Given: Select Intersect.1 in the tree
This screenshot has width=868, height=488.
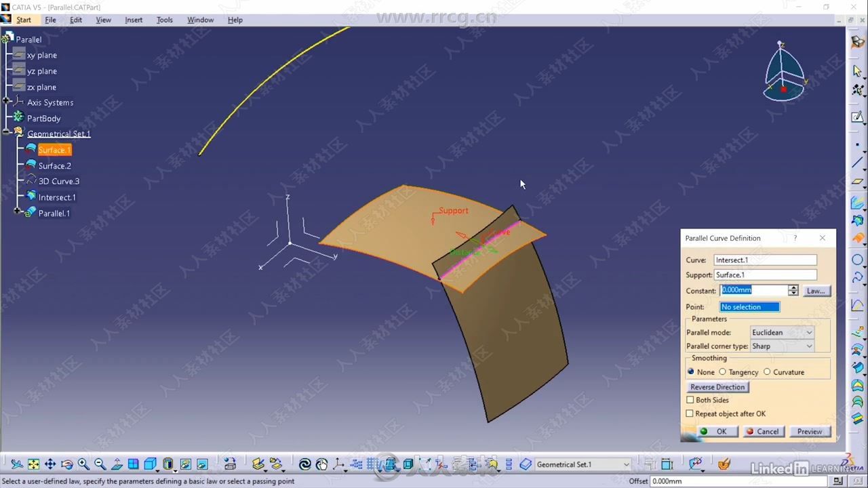Looking at the screenshot, I should click(x=57, y=197).
